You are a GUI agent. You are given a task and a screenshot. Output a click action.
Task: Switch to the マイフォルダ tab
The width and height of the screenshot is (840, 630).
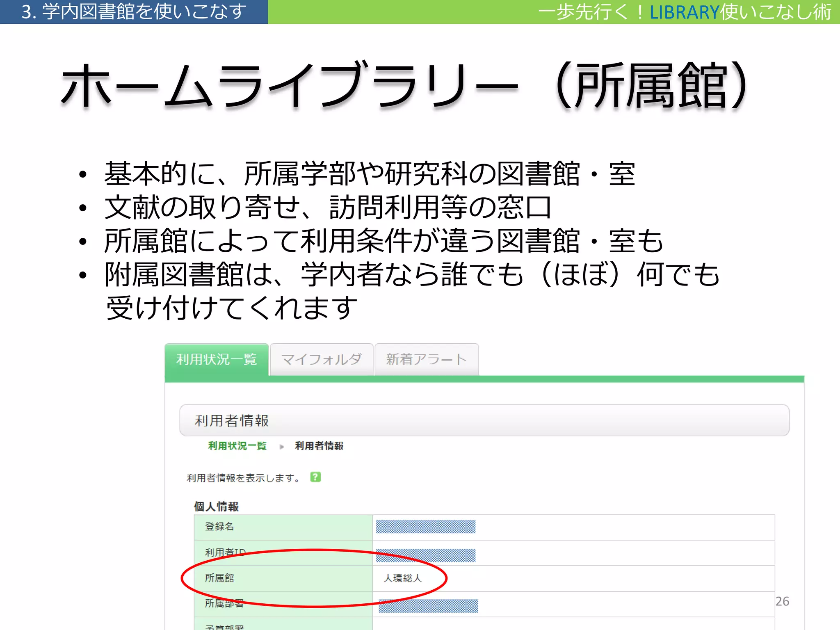tap(322, 359)
